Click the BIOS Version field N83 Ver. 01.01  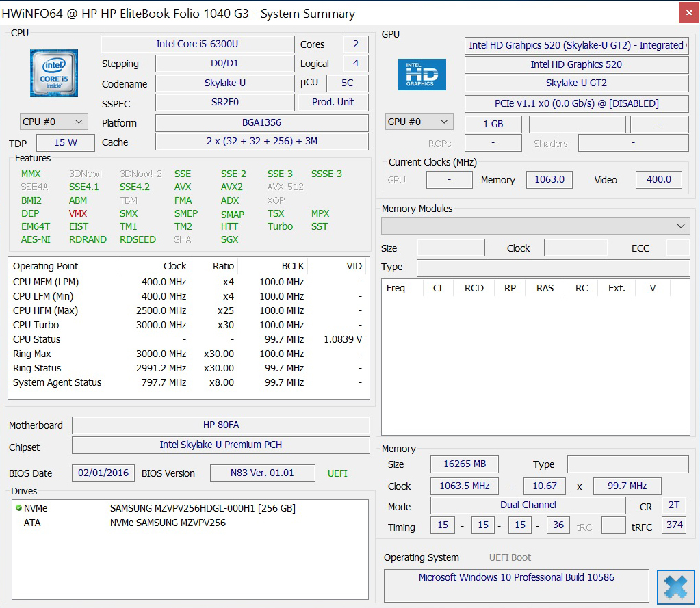263,473
